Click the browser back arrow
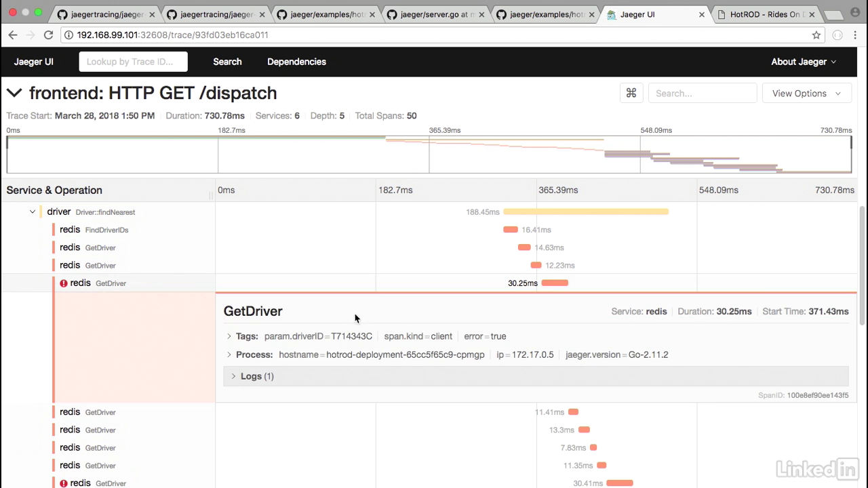Screen dimensions: 868x488 12,35
